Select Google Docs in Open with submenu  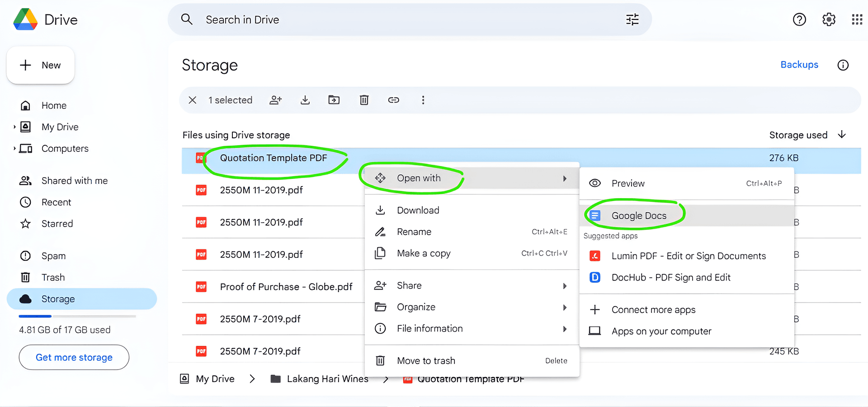coord(687,215)
